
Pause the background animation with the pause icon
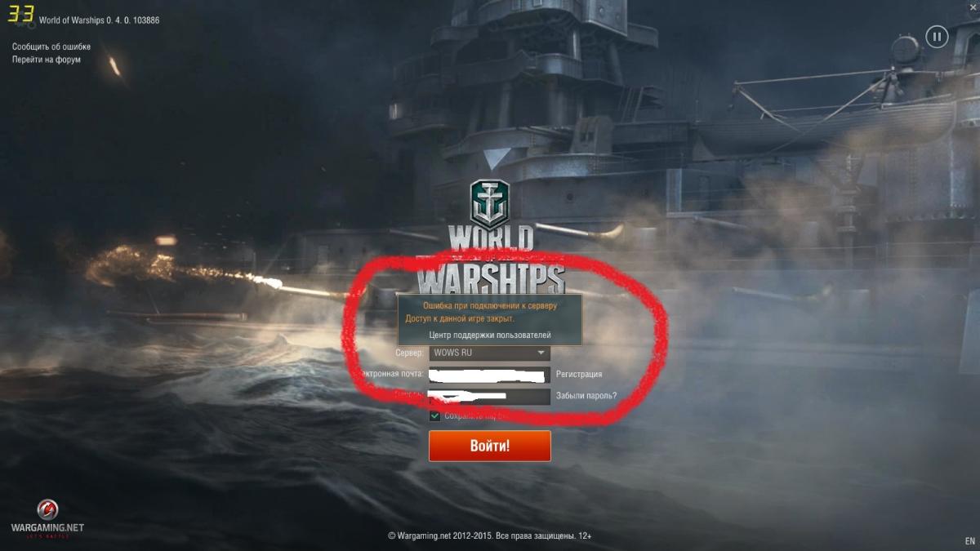click(x=937, y=36)
